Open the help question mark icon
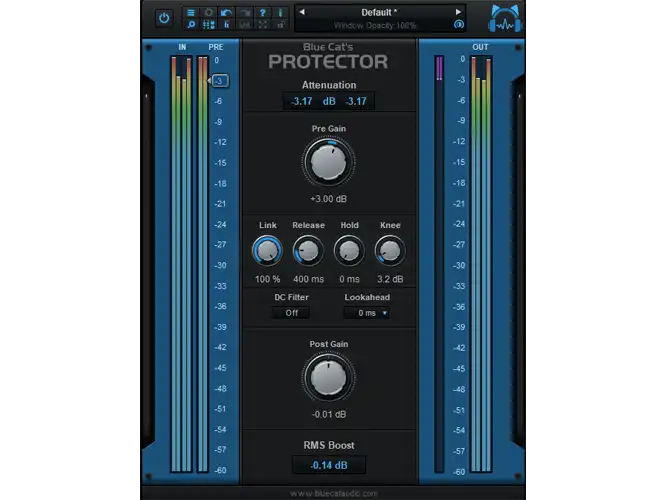This screenshot has height=500, width=667. click(262, 12)
